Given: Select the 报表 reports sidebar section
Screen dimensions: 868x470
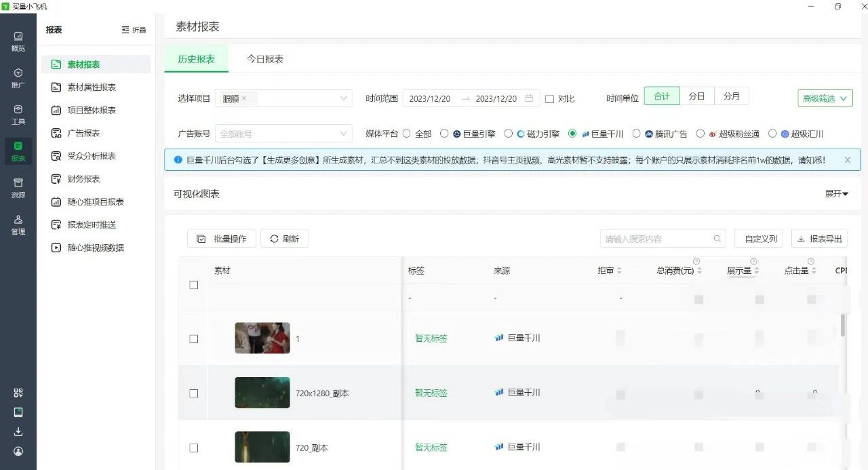Looking at the screenshot, I should tap(18, 151).
